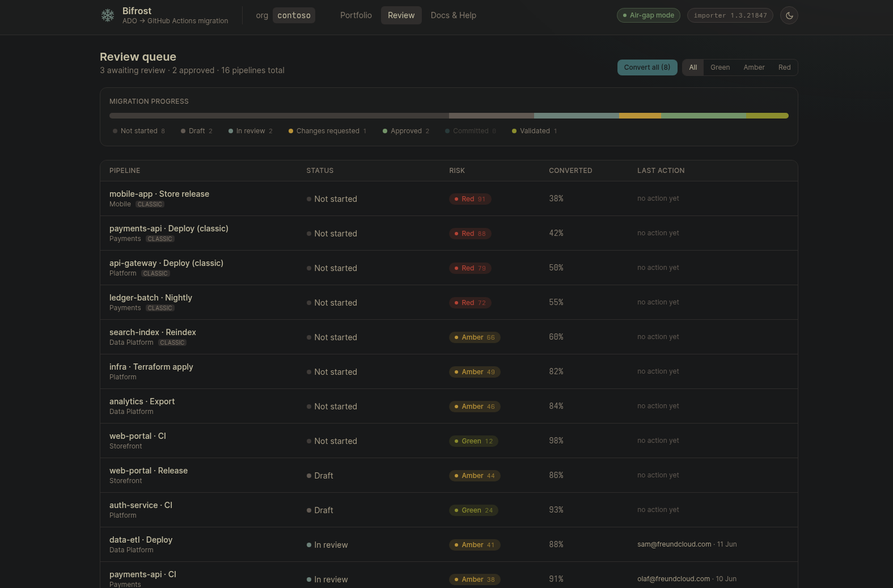Click the CLASSIC tag on mobile-app row
This screenshot has height=588, width=893.
[150, 204]
